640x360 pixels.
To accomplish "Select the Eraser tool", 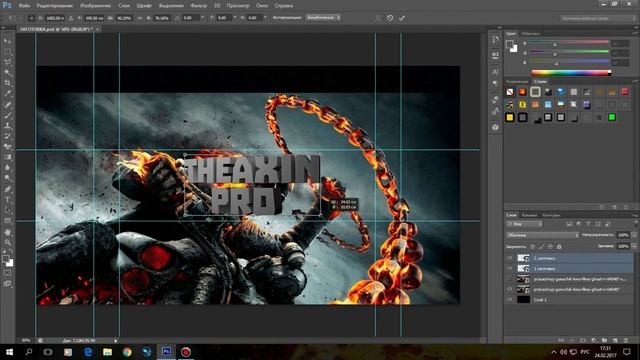I will coord(7,147).
